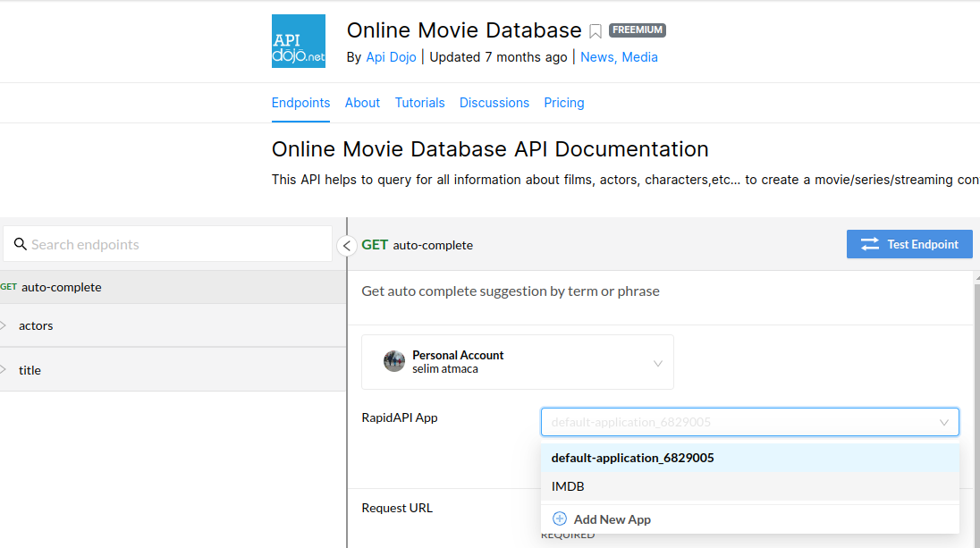Click the Request URL label
This screenshot has height=548, width=980.
coord(397,508)
